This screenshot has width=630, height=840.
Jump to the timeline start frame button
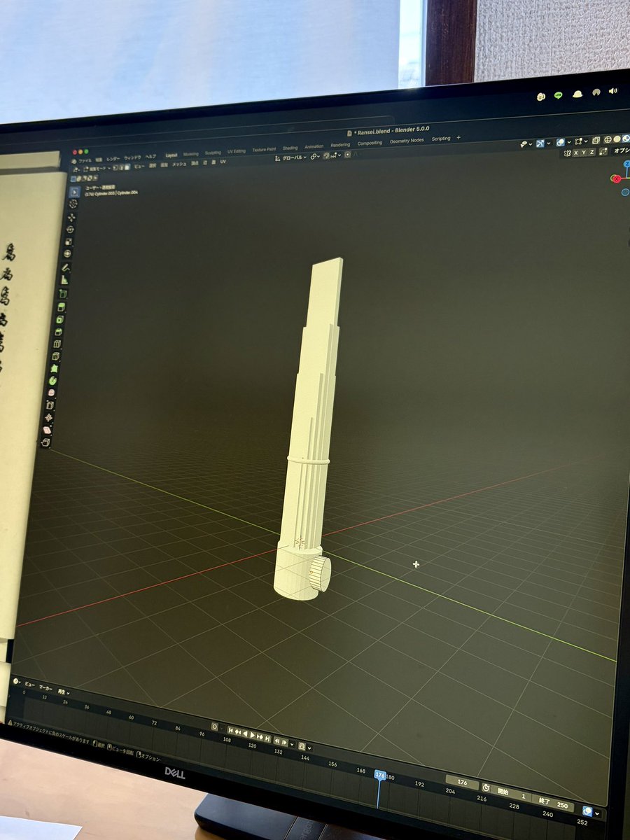pos(231,730)
